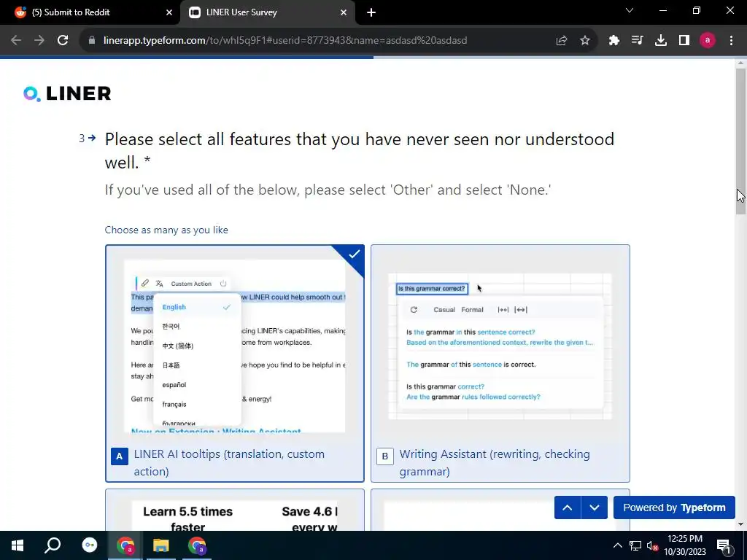
Task: Go to the previous question with up arrow
Action: point(568,507)
